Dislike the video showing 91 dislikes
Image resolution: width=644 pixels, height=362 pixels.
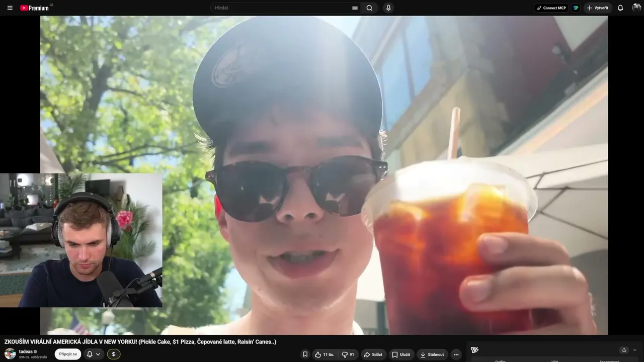[348, 354]
